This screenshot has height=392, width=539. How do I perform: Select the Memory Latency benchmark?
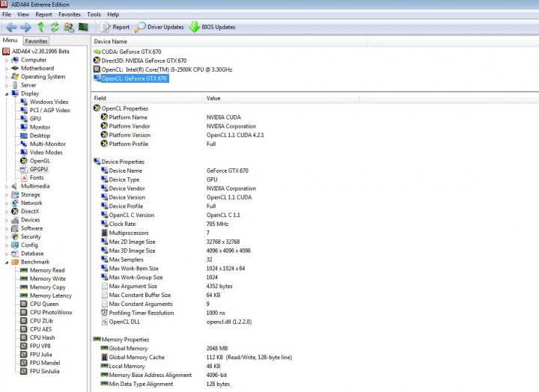pos(51,295)
